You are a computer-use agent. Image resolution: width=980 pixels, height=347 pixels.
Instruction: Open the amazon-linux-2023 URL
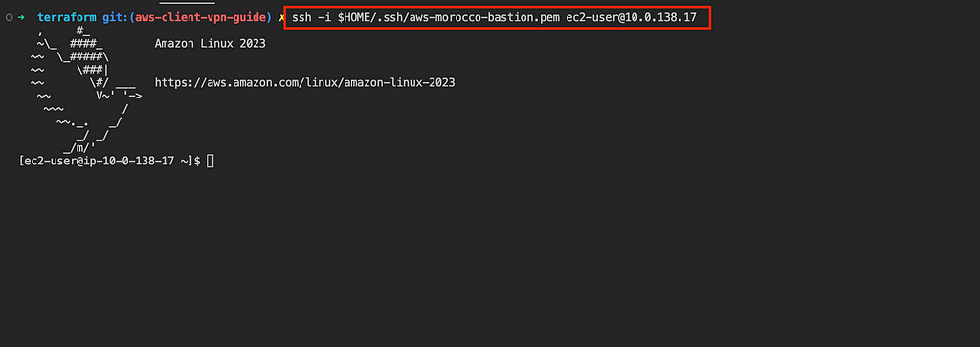point(304,82)
